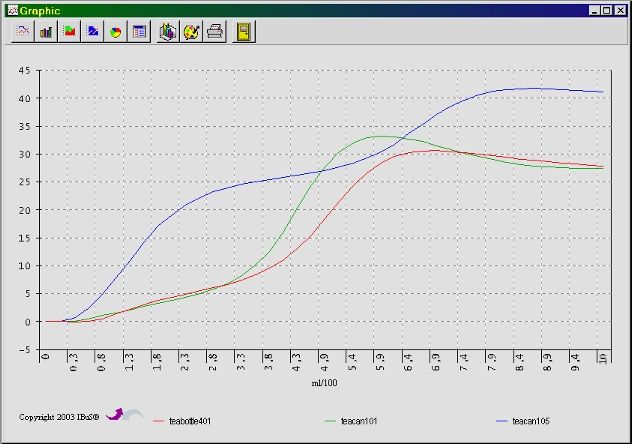This screenshot has width=632, height=444.
Task: Open the data table view icon
Action: (139, 31)
